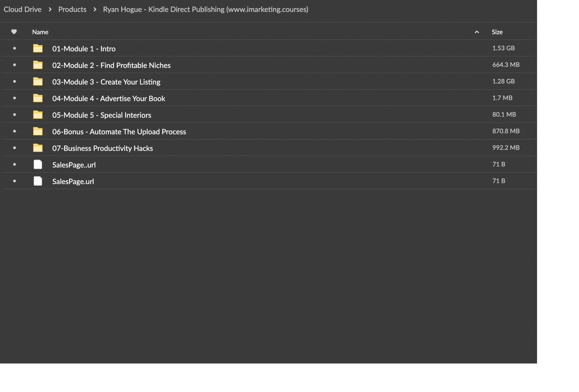Toggle favorite dot for 04-Module 4 row
The height and width of the screenshot is (392, 579).
15,98
